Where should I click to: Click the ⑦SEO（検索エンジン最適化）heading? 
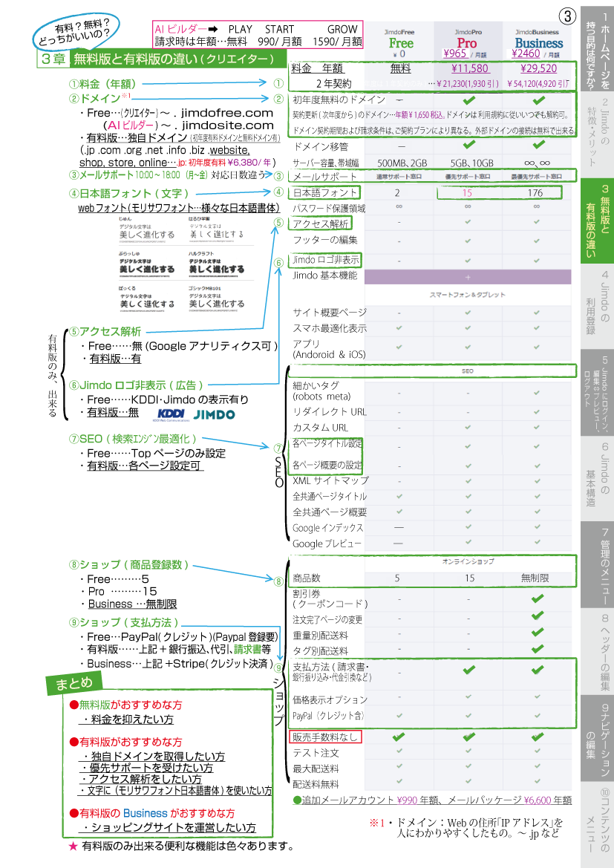pyautogui.click(x=132, y=439)
